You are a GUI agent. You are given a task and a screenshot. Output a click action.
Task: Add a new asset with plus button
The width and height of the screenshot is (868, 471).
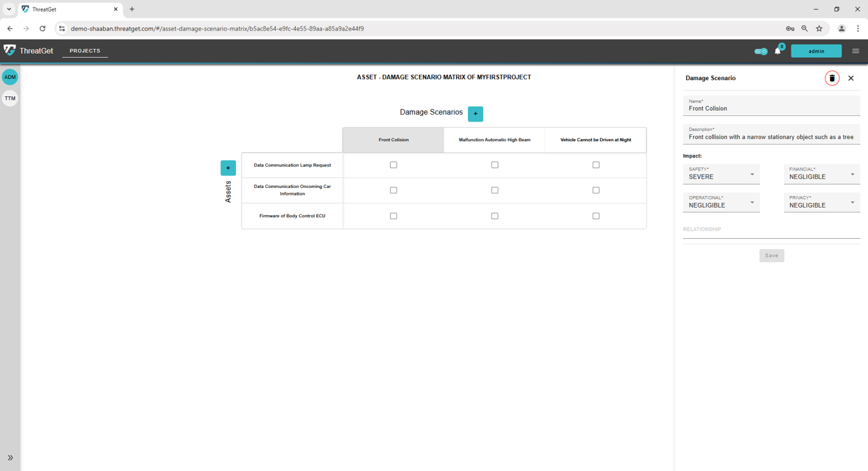pos(228,168)
